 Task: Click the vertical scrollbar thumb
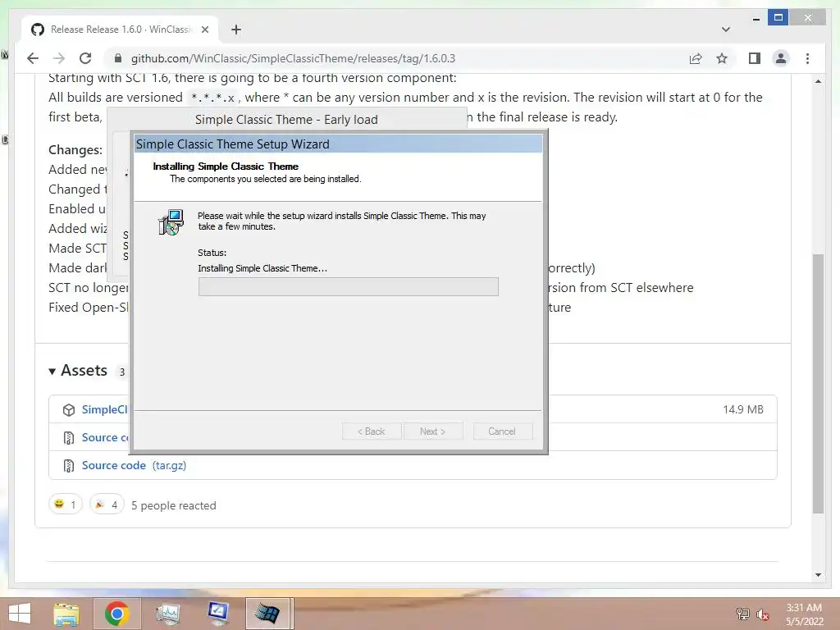[818, 383]
